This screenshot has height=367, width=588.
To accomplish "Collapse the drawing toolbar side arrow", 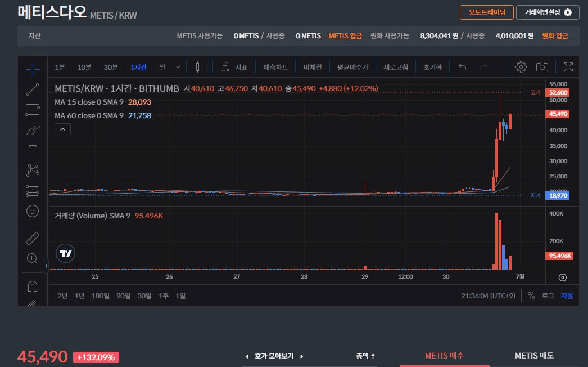I will [x=46, y=266].
